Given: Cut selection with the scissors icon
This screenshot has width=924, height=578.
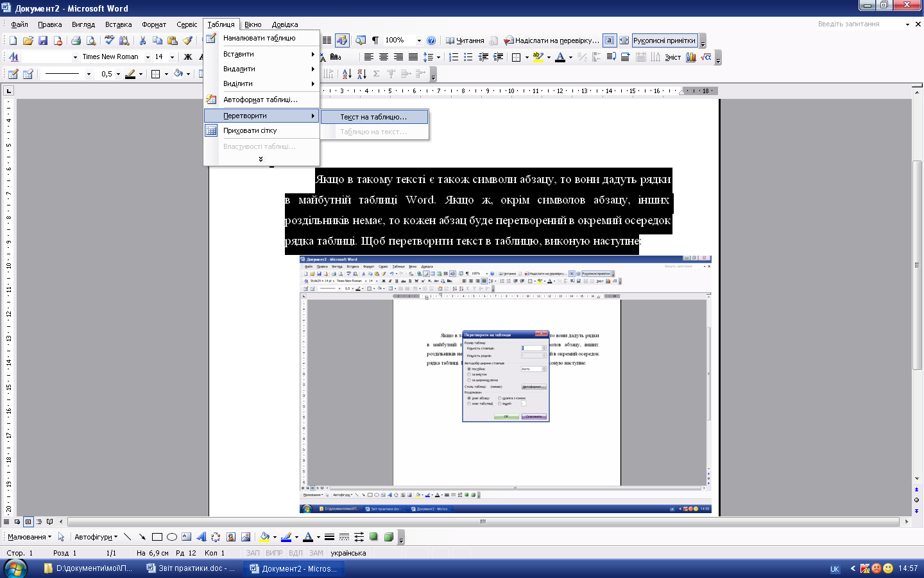Looking at the screenshot, I should click(x=142, y=40).
